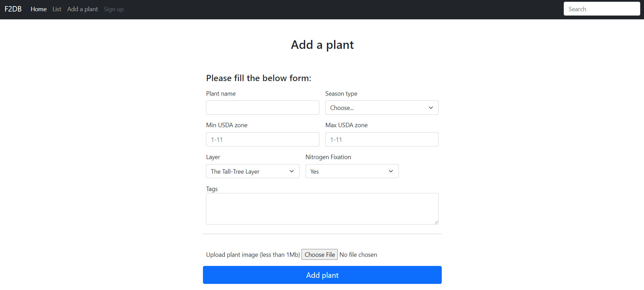Click the Upload plant image label

click(x=253, y=255)
